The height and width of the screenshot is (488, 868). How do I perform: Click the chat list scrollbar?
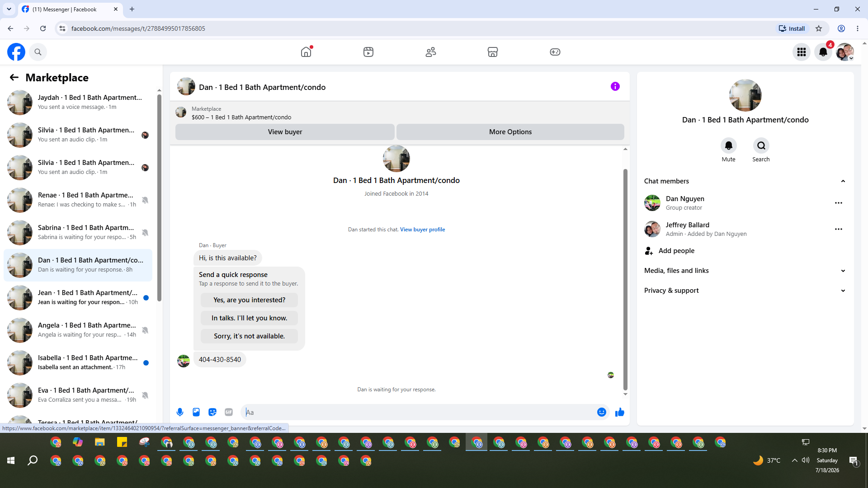(159, 197)
